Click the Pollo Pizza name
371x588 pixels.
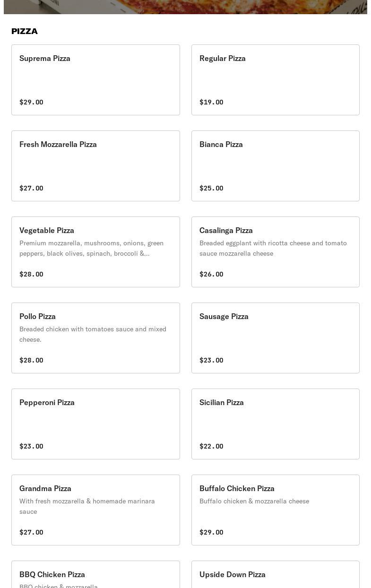click(x=37, y=317)
